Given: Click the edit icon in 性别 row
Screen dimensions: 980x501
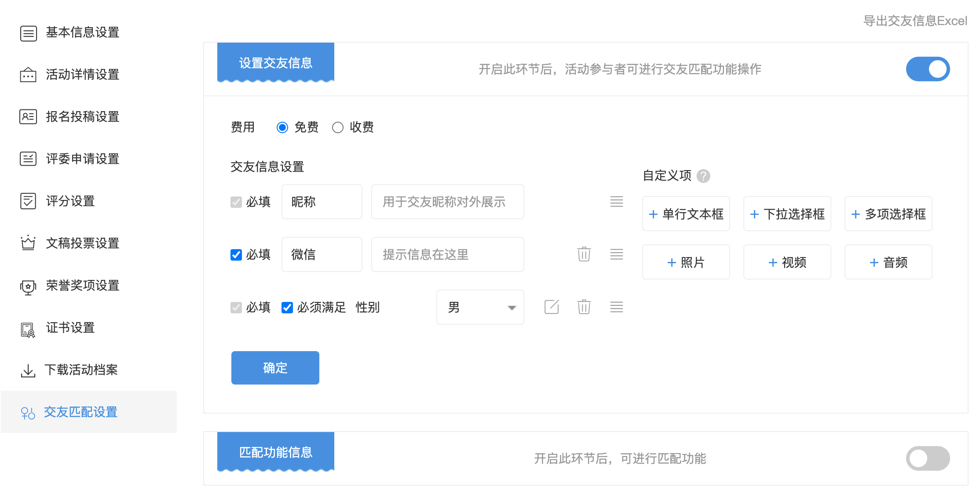Looking at the screenshot, I should pos(551,307).
